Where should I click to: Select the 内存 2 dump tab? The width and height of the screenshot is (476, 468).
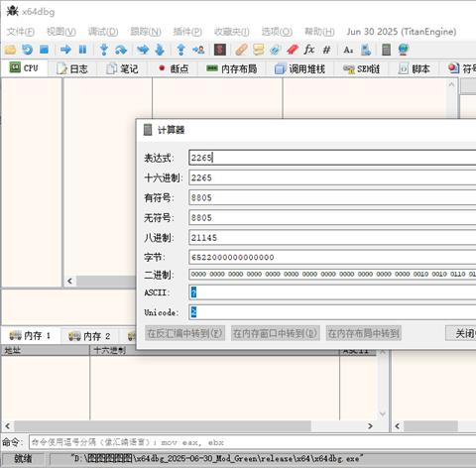[89, 336]
